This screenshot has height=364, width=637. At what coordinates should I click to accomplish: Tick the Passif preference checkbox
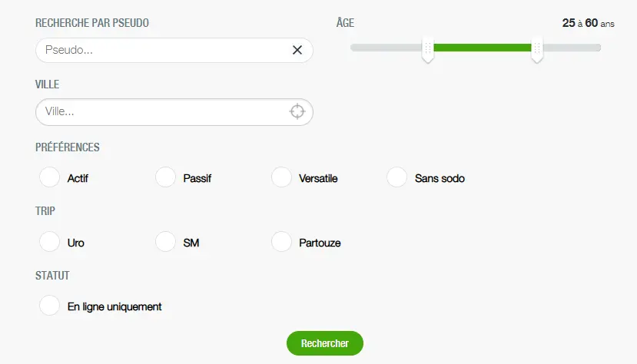point(165,177)
